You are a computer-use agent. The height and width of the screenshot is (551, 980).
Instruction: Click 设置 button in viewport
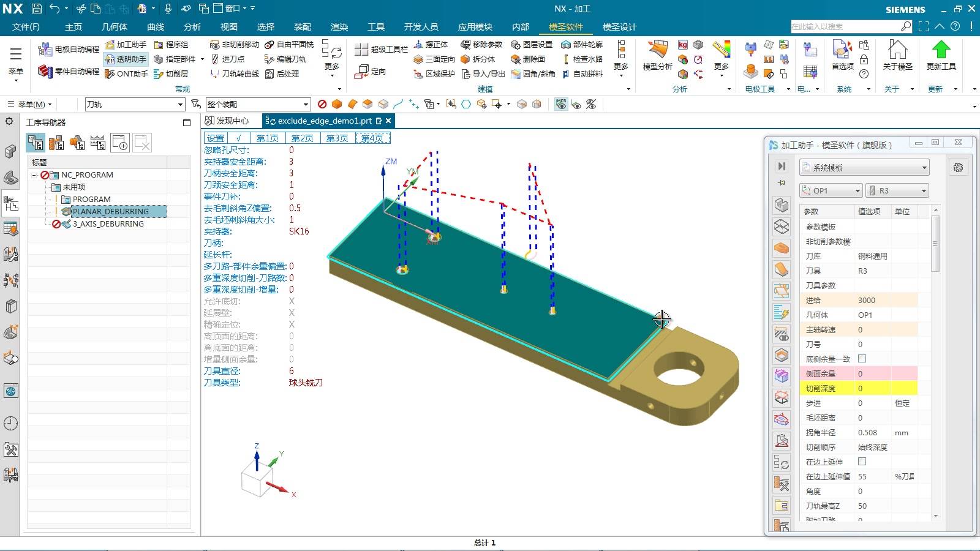coord(216,138)
